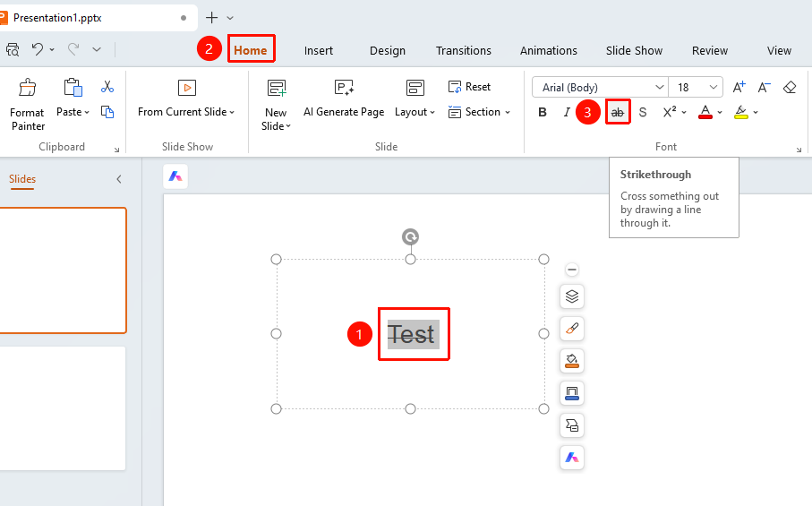Increase font size with A+ icon
This screenshot has width=812, height=506.
point(739,87)
